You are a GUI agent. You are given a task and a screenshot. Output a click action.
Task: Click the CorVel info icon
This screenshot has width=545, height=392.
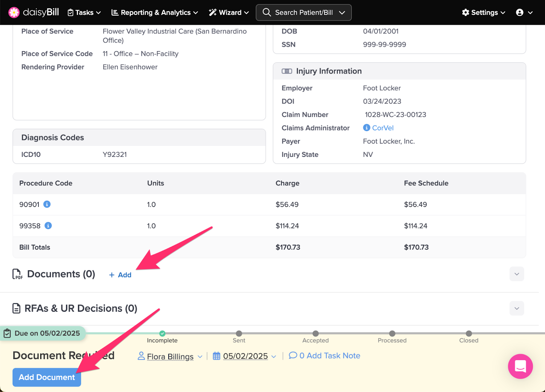click(367, 128)
